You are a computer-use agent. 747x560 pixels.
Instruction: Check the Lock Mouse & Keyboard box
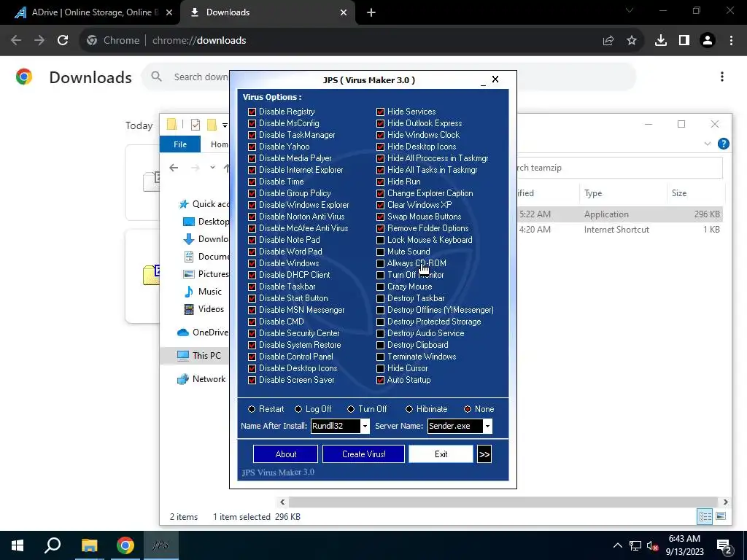380,240
